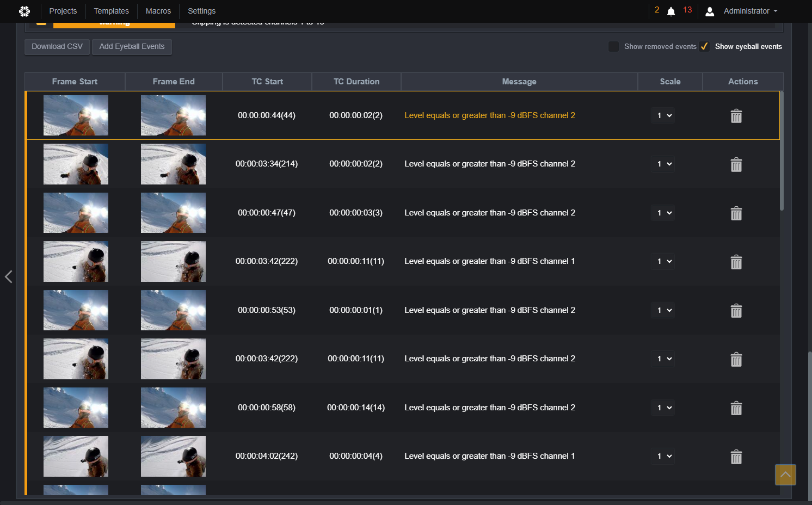Open Frame End thumbnail at 00:00:03:34(214)

[x=173, y=164]
